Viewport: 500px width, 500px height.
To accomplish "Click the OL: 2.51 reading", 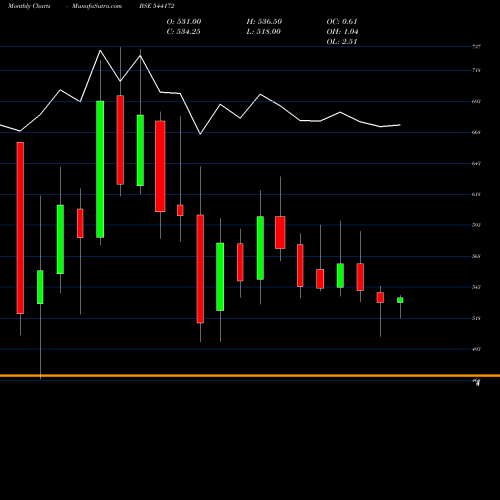I will click(342, 42).
